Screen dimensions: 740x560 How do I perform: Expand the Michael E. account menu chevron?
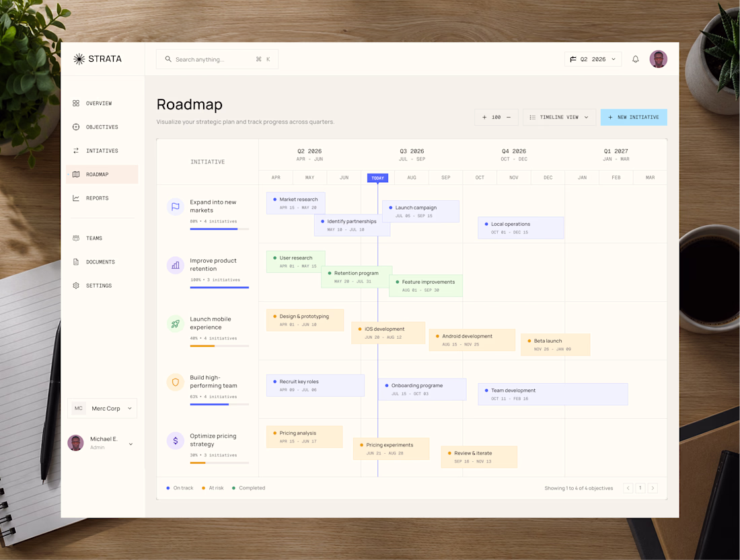(131, 444)
